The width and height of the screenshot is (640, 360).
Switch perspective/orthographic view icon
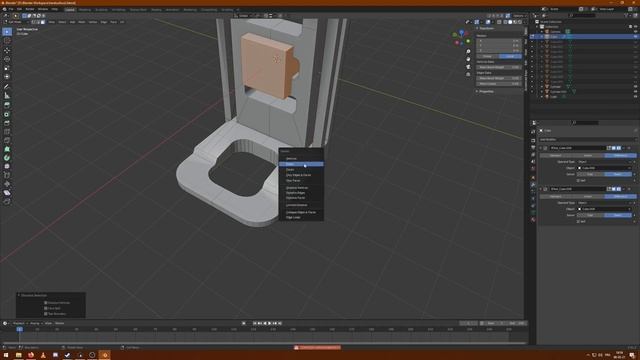(x=468, y=75)
